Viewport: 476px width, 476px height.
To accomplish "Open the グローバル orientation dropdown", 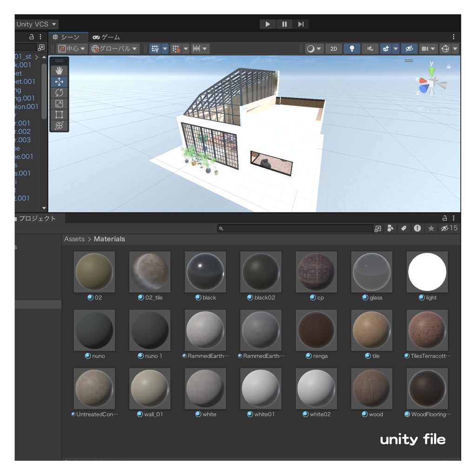I will click(x=114, y=48).
